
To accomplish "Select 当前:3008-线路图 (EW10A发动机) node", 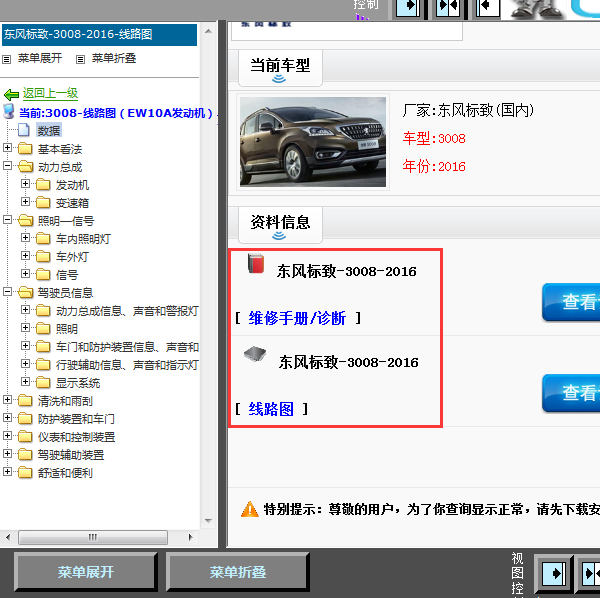I will tap(116, 113).
